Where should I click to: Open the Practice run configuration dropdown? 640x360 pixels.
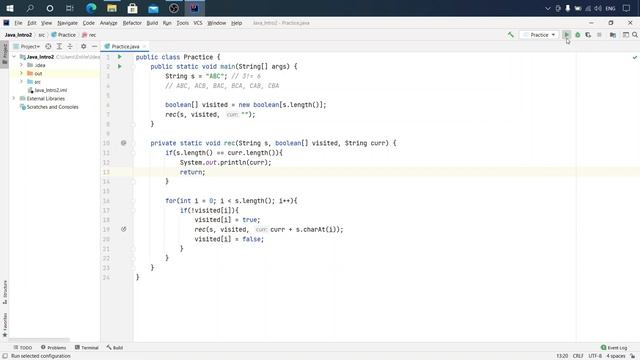click(540, 35)
